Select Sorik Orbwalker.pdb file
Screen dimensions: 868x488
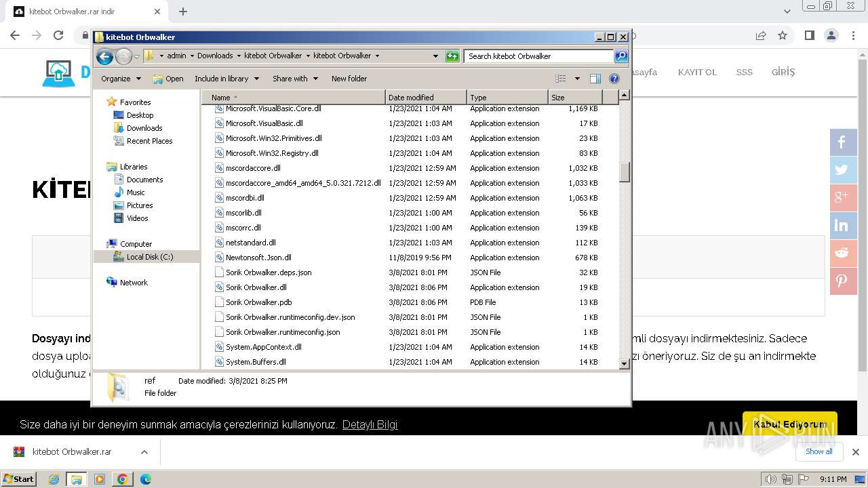click(258, 302)
